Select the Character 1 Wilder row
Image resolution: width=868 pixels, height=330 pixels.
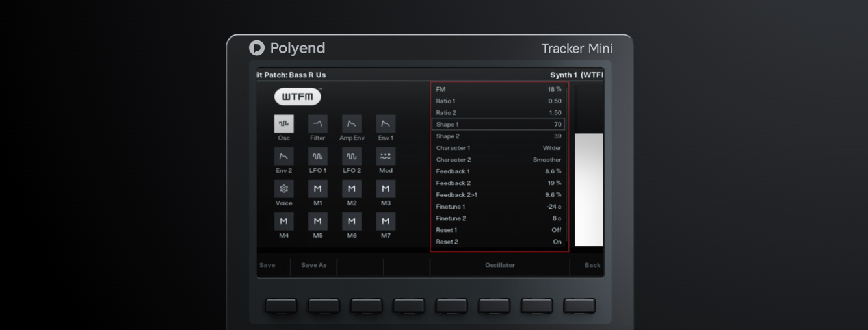pyautogui.click(x=499, y=148)
